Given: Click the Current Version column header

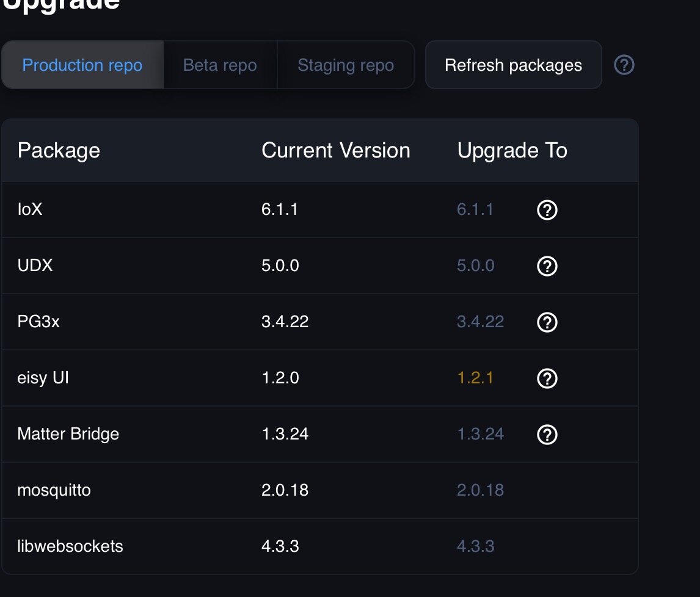Looking at the screenshot, I should (x=336, y=150).
